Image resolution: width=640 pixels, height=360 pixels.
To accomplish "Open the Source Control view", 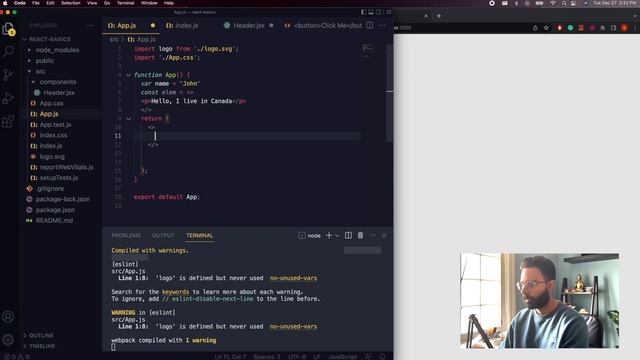I will 8,75.
